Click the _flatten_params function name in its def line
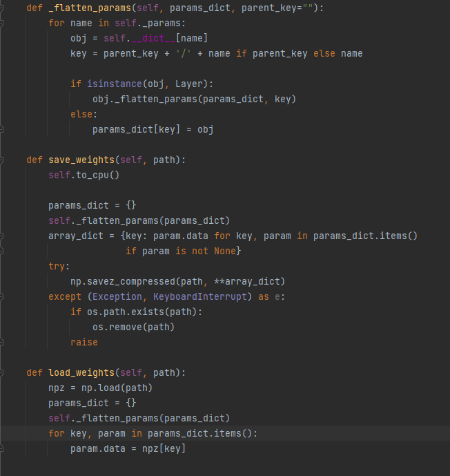450x476 pixels. coord(90,8)
